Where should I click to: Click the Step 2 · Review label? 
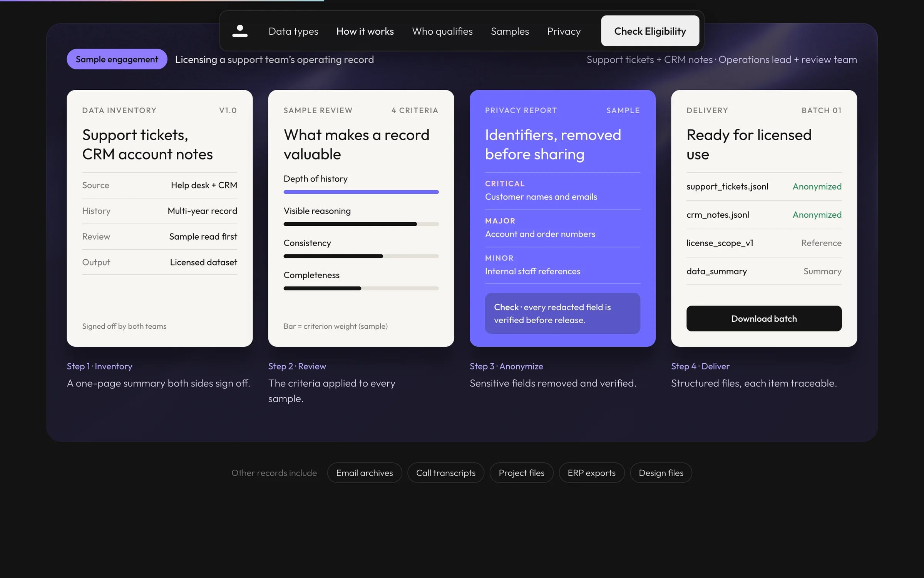tap(297, 366)
